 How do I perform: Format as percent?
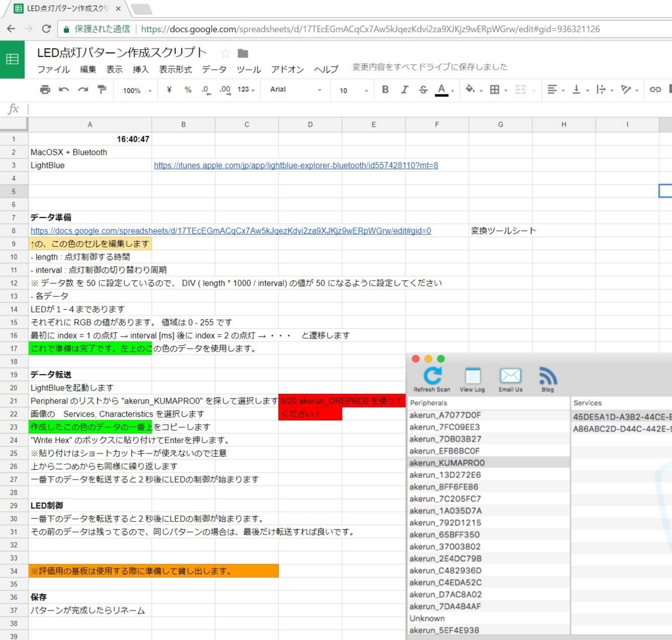[188, 89]
